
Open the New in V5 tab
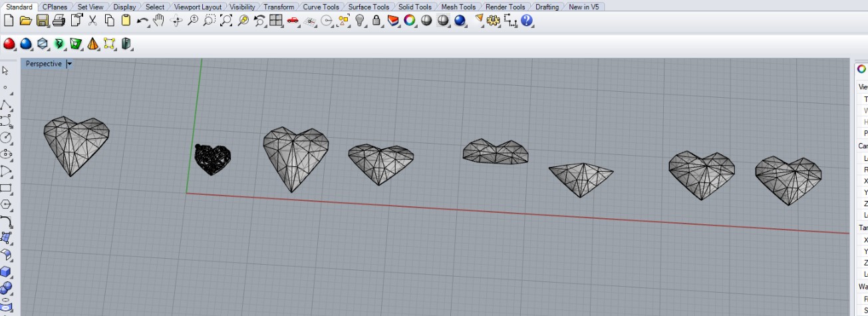tap(583, 7)
